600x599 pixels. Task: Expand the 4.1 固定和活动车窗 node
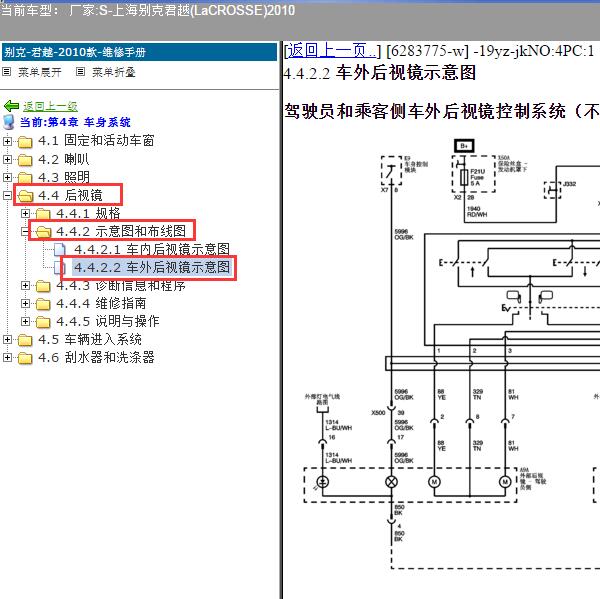(7, 141)
